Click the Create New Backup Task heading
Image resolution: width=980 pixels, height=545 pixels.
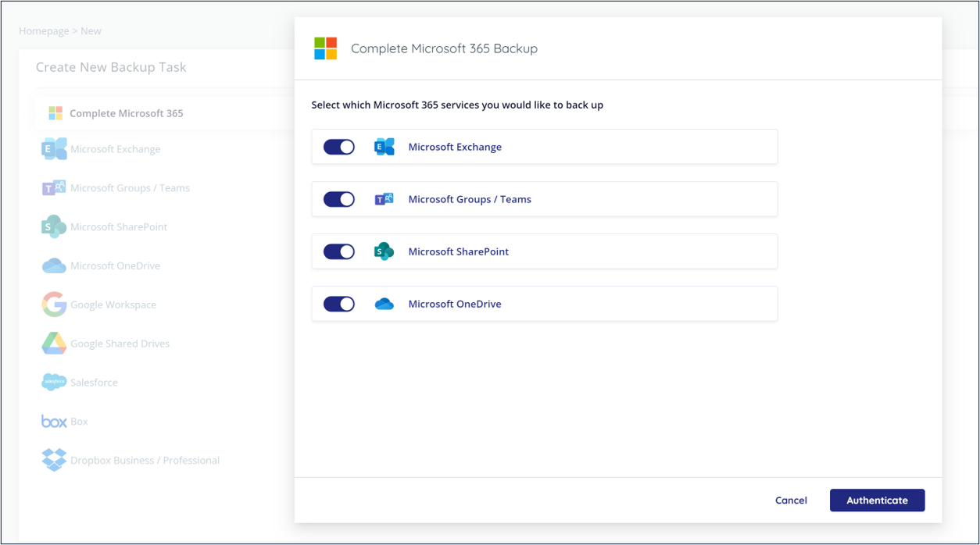[x=111, y=67]
